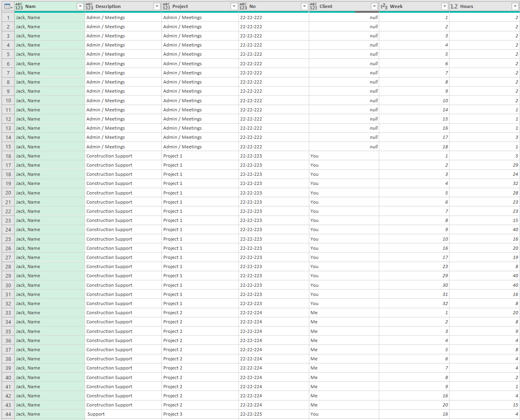
Task: Click the Week value 29 in row 29
Action: (414, 276)
